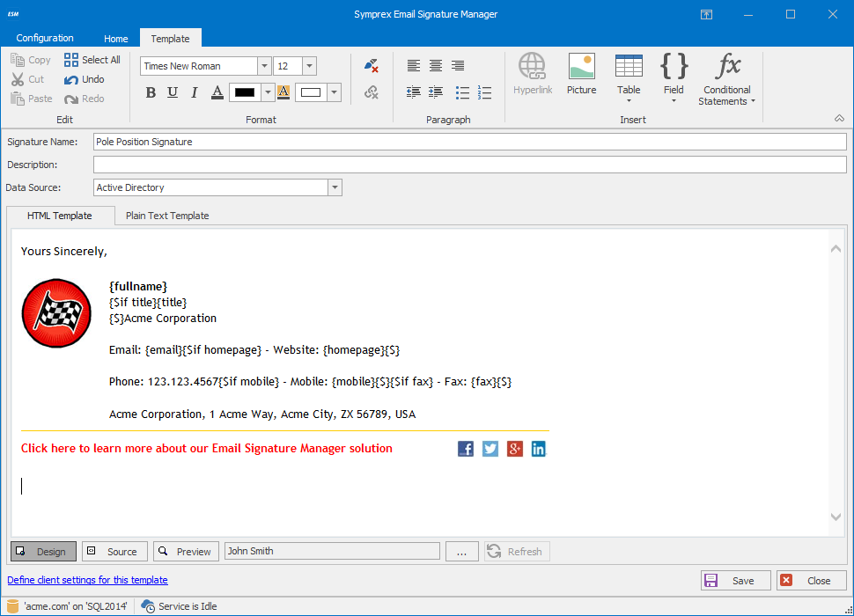Apply a bulleted list
The width and height of the screenshot is (854, 616).
click(x=462, y=92)
